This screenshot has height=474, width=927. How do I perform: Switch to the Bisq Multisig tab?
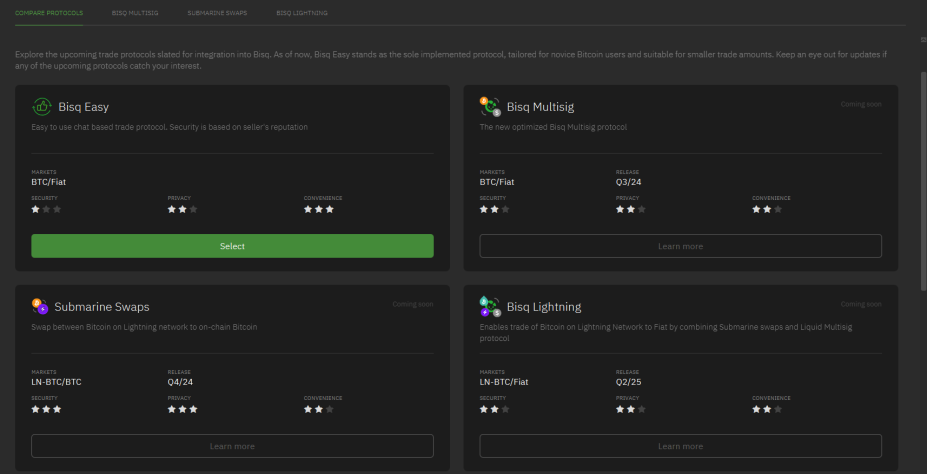point(135,13)
